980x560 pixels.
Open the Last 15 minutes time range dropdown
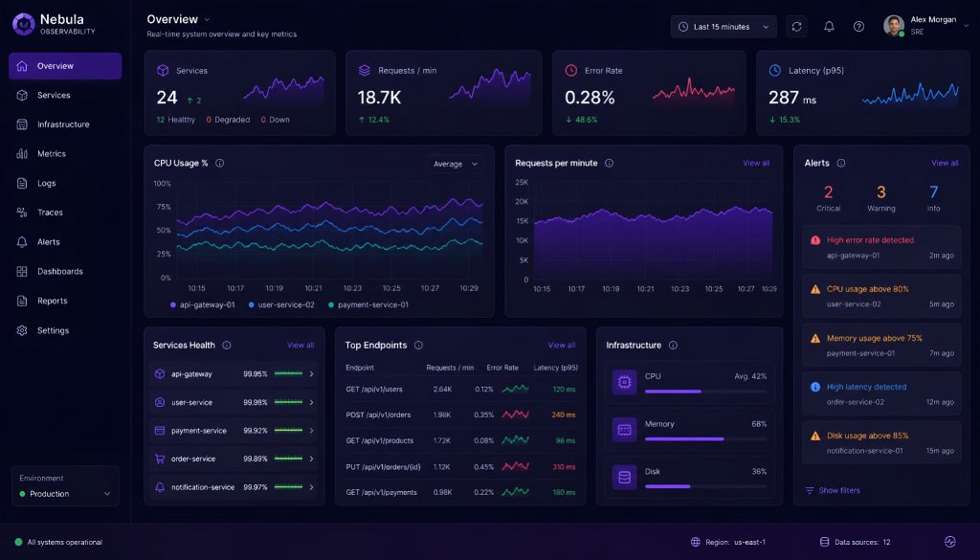click(724, 27)
